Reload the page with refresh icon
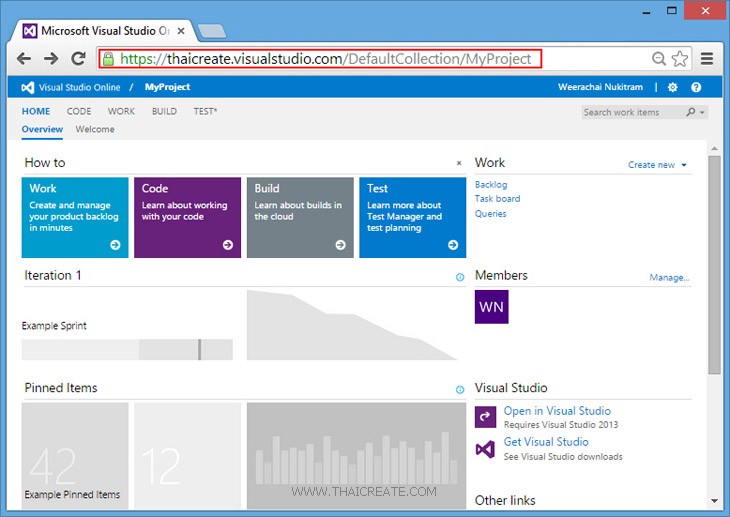The width and height of the screenshot is (730, 517). [x=78, y=58]
